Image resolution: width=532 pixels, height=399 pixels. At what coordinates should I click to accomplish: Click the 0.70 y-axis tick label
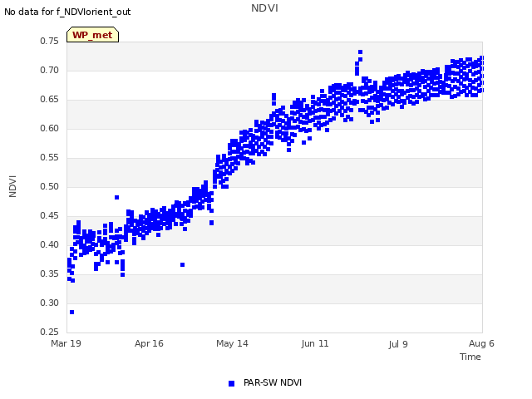pyautogui.click(x=50, y=70)
